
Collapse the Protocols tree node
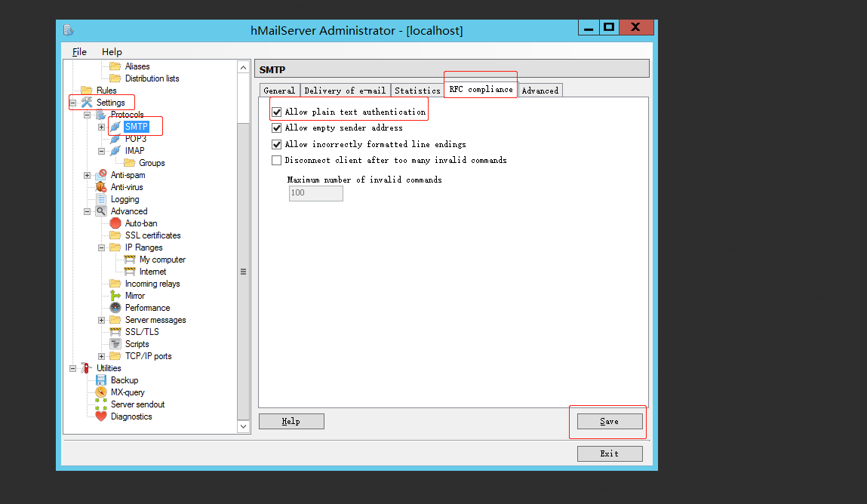(87, 115)
